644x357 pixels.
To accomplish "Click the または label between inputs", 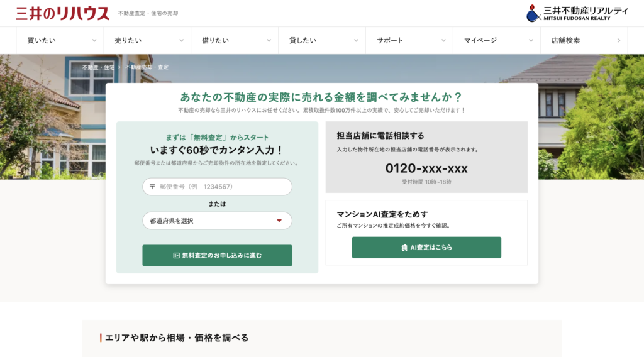I will (x=217, y=204).
